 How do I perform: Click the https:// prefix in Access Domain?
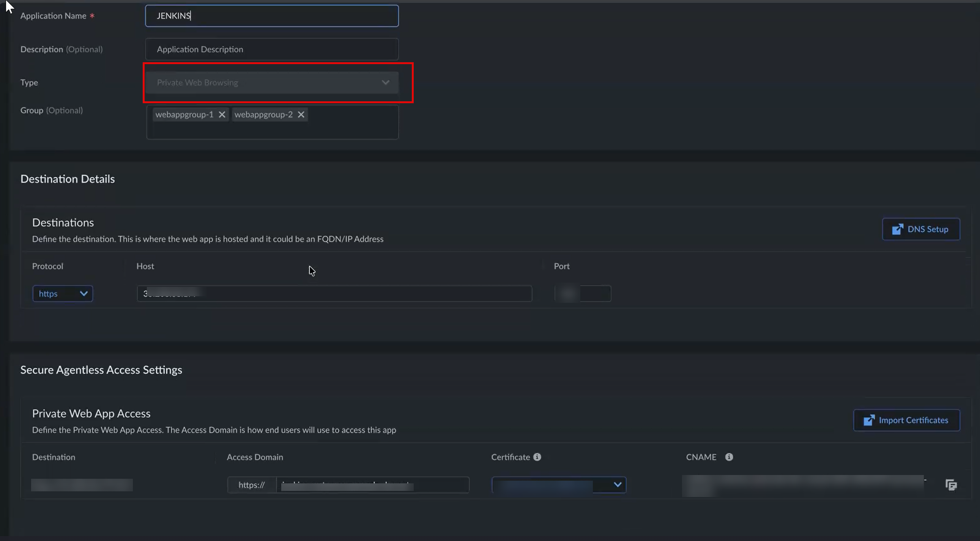[x=252, y=485]
